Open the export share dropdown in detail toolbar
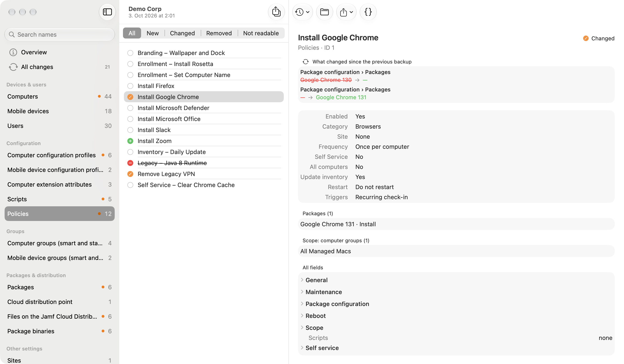 (x=346, y=12)
